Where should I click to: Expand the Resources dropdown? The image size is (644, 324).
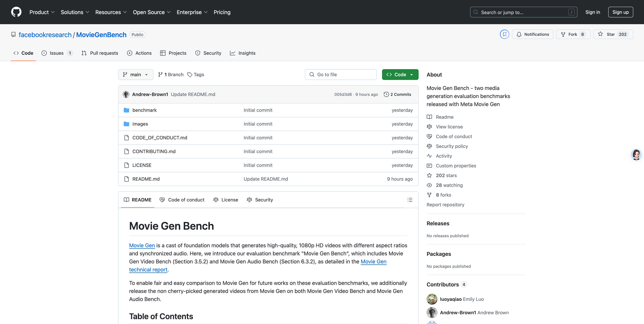pyautogui.click(x=111, y=12)
